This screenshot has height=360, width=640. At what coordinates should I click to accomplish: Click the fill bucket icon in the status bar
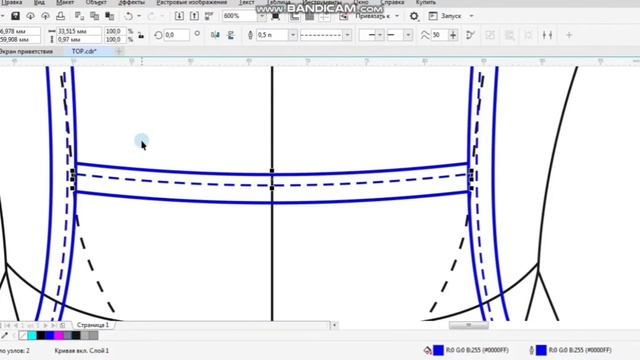[x=427, y=350]
